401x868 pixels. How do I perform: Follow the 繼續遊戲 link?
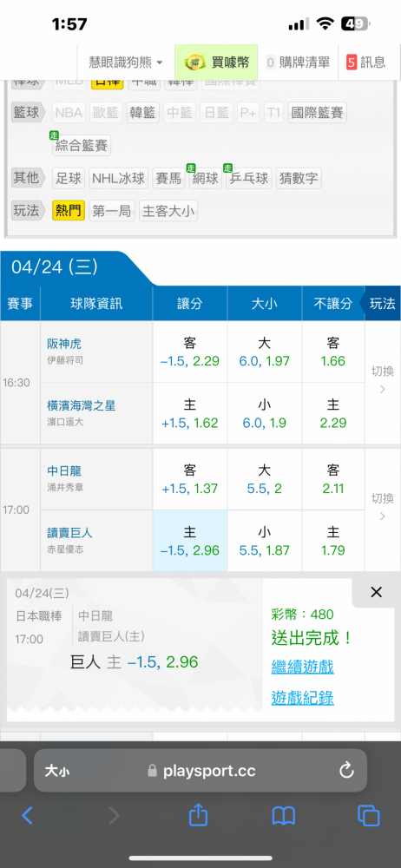(302, 667)
